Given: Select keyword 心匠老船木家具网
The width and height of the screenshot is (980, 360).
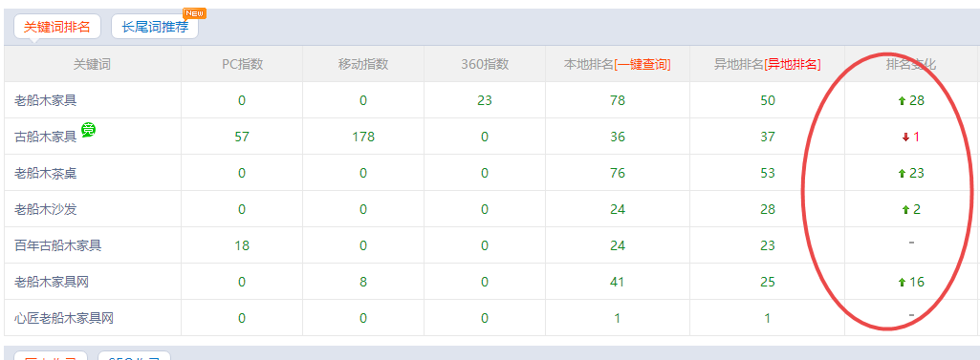Looking at the screenshot, I should click(x=64, y=318).
